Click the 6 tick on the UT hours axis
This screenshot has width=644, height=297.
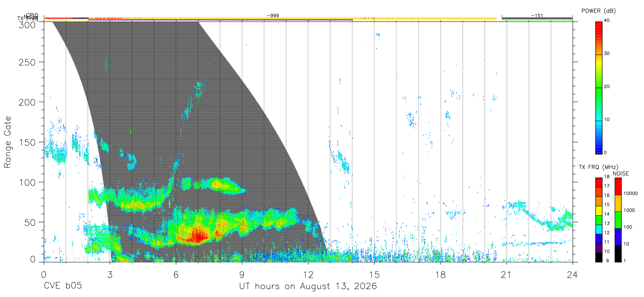[176, 274]
